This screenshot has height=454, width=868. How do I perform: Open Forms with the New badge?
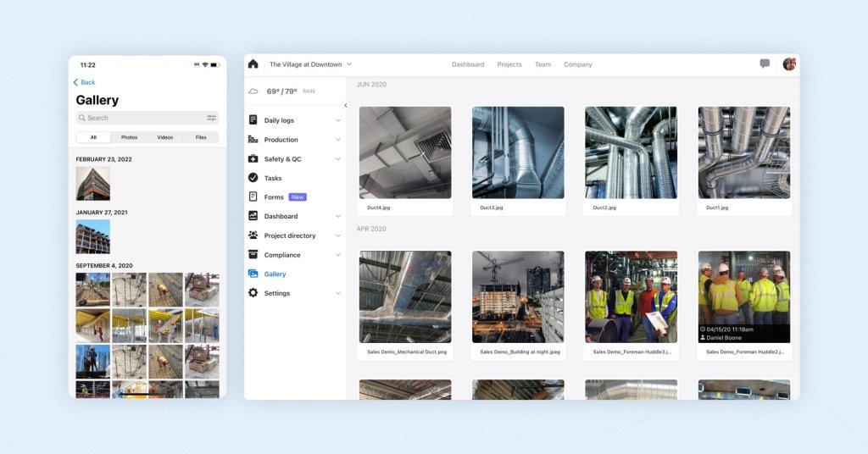pos(275,197)
